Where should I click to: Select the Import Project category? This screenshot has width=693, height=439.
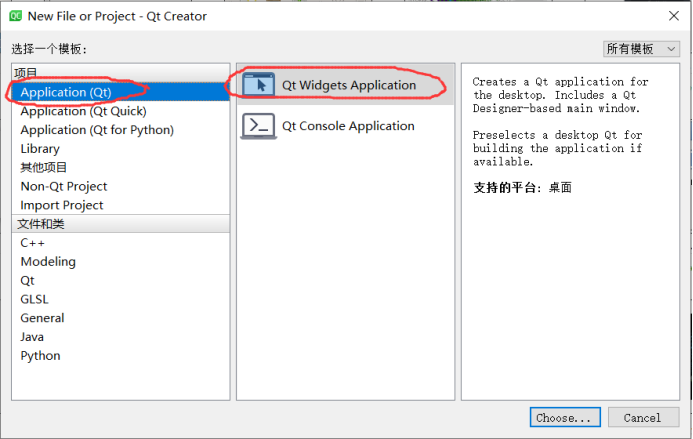click(x=121, y=205)
